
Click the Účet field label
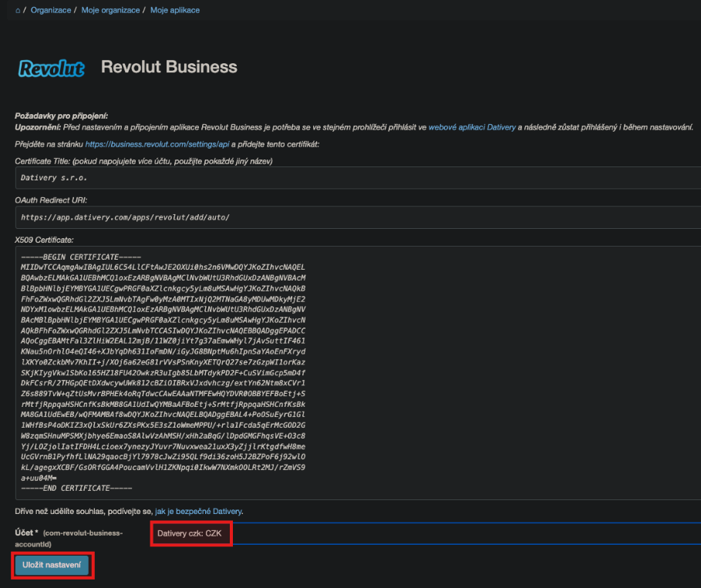[x=69, y=538]
